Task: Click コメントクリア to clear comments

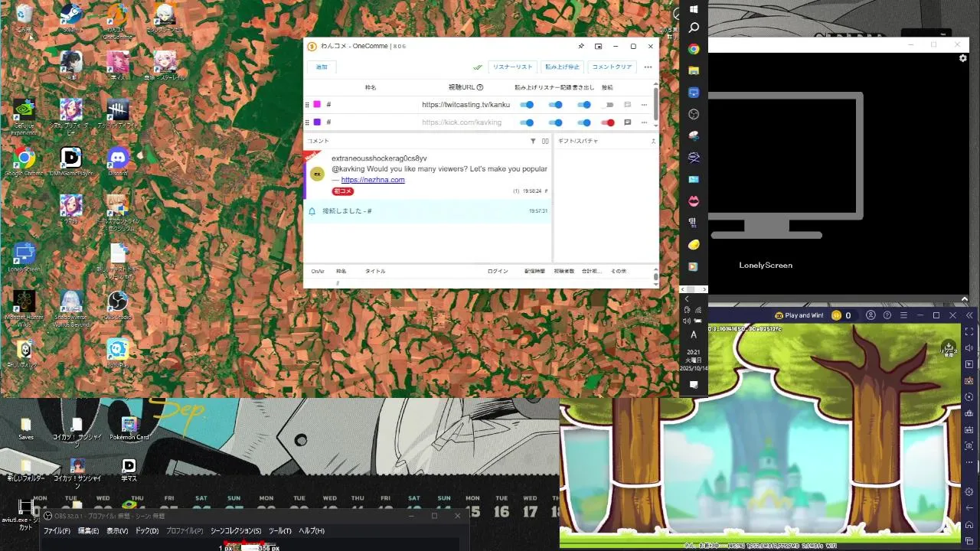Action: point(612,67)
